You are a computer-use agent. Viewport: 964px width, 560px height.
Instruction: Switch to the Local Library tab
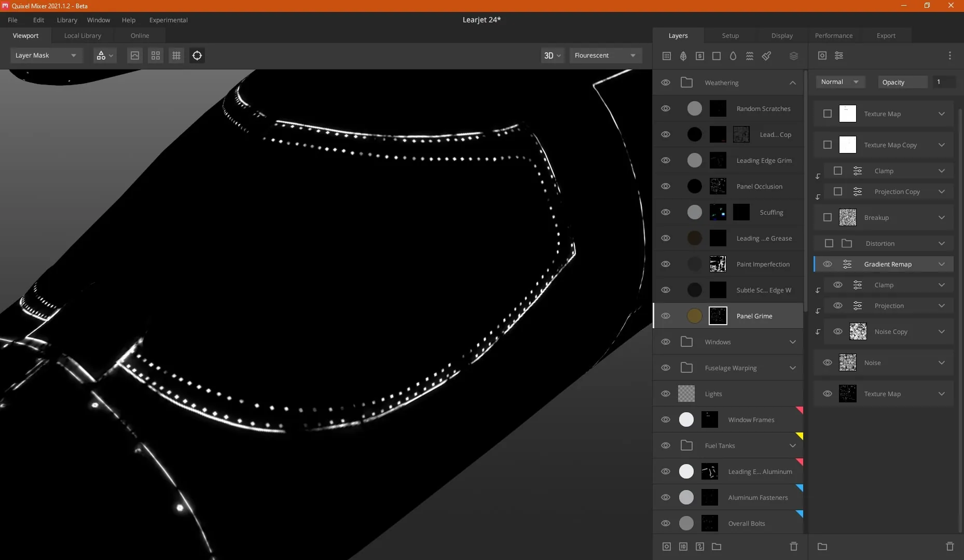(82, 36)
